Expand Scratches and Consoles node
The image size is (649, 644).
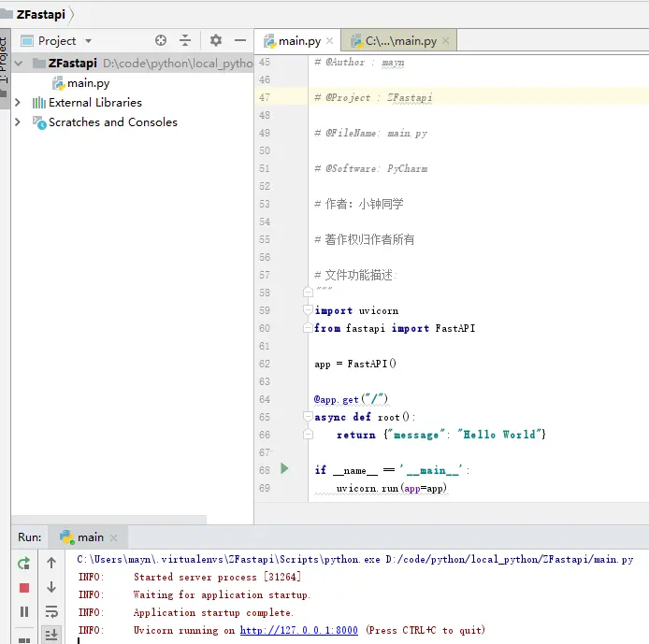(18, 122)
